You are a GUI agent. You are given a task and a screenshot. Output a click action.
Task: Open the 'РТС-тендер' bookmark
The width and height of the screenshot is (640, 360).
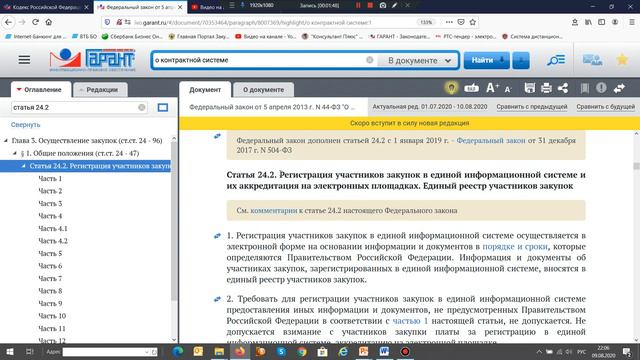465,36
